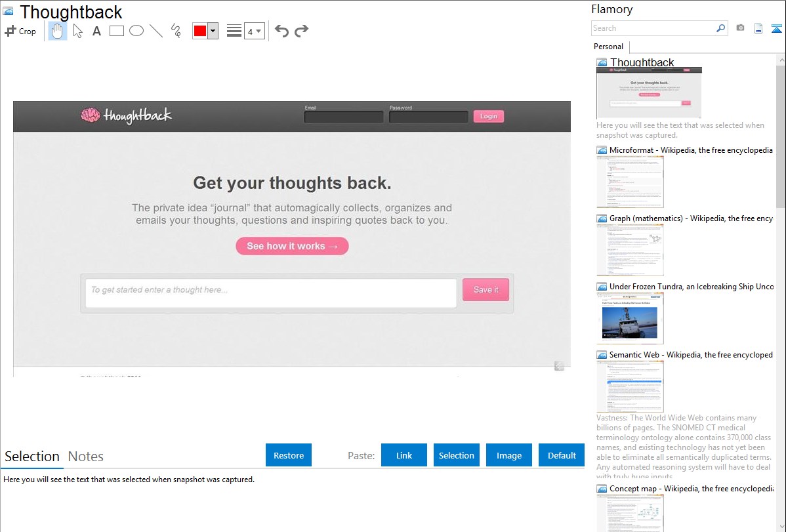The width and height of the screenshot is (786, 532).
Task: Click the Flamory panel title
Action: click(x=611, y=9)
